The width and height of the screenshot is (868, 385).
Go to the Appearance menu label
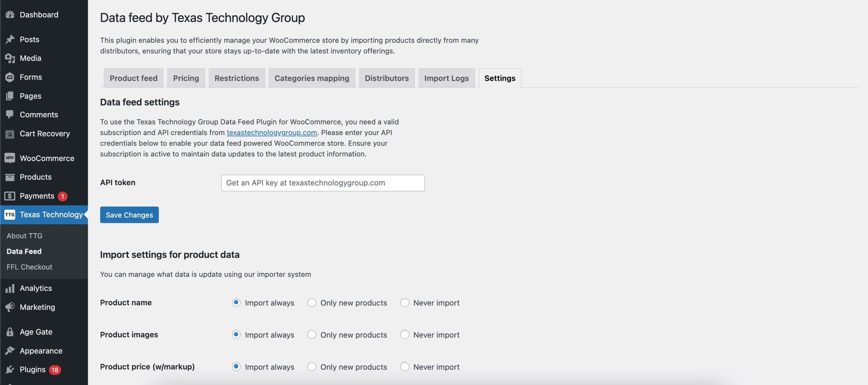pyautogui.click(x=41, y=351)
